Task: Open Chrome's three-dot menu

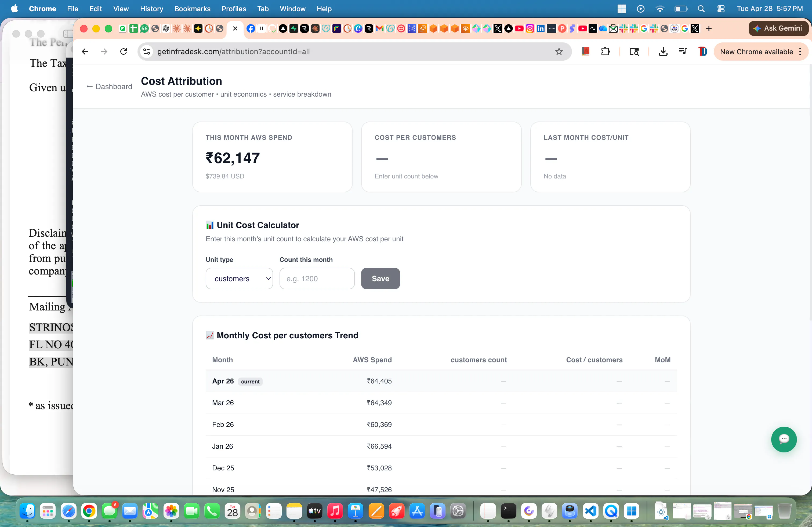Action: [800, 52]
